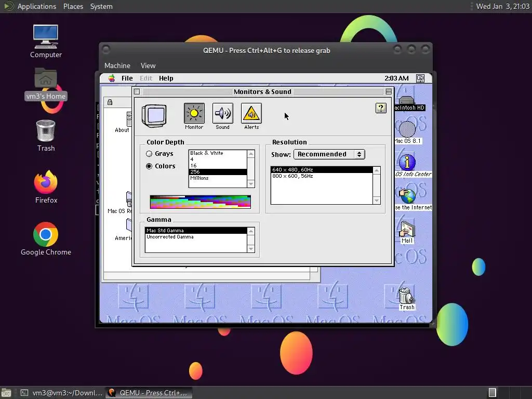Select 800 x 600, 56Hz resolution
Image resolution: width=532 pixels, height=399 pixels.
[322, 176]
